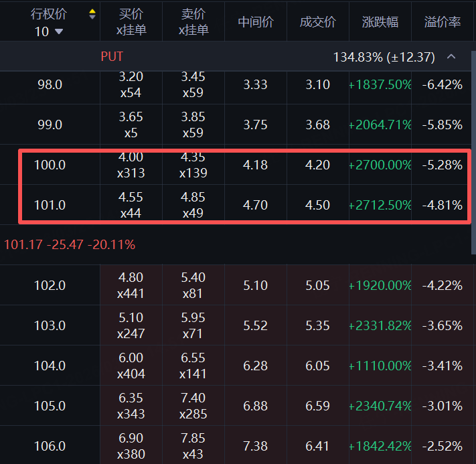Open the strike count dropdown showing 10
476x464 pixels.
pos(48,31)
